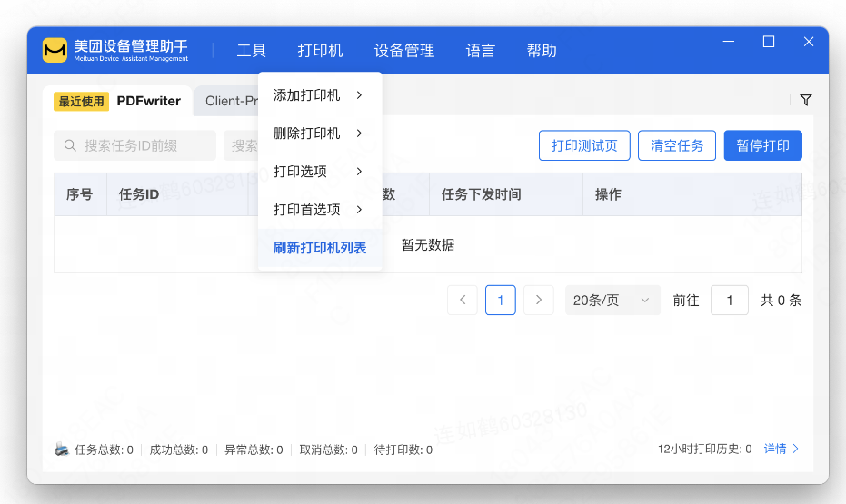The height and width of the screenshot is (504, 846).
Task: Click the 任务总数: 0 status entry
Action: click(105, 450)
